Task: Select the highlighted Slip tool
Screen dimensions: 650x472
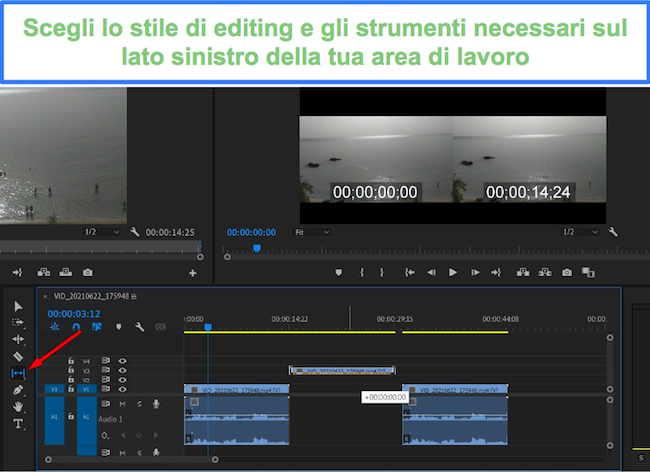Action: [x=18, y=373]
